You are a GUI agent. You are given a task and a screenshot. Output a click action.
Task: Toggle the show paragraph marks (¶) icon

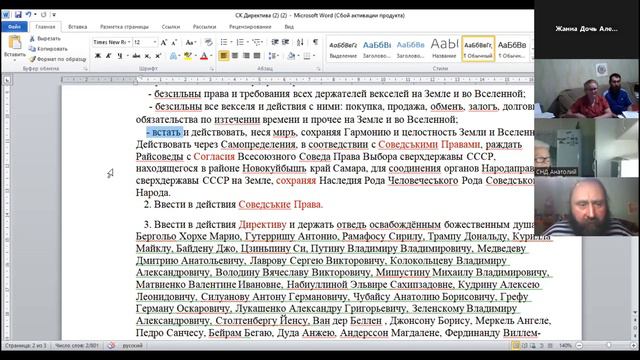tap(316, 42)
